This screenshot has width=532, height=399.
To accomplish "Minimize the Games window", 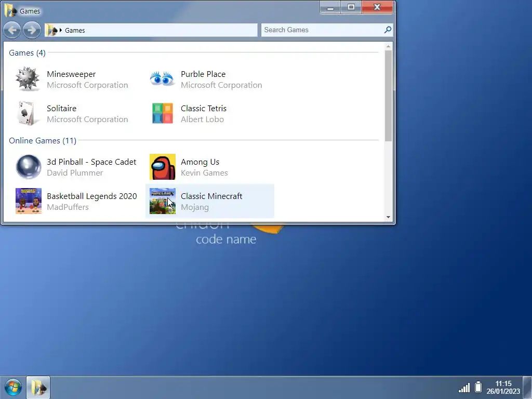I will (330, 7).
